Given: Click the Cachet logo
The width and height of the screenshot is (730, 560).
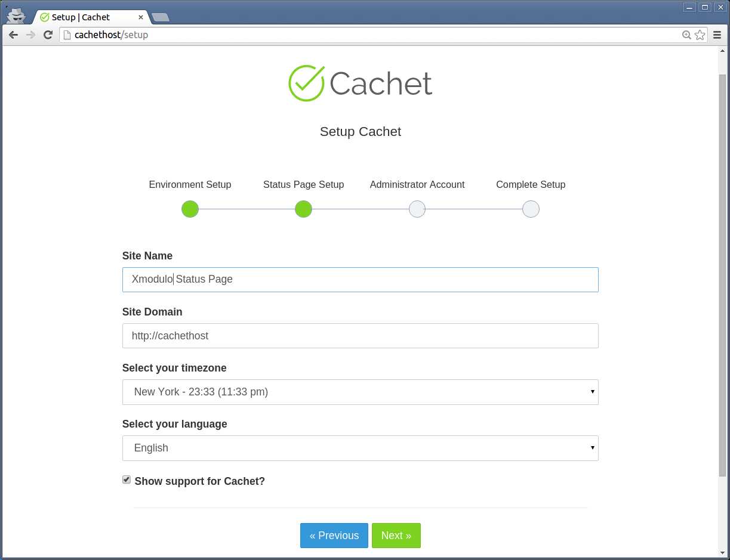Looking at the screenshot, I should 361,83.
